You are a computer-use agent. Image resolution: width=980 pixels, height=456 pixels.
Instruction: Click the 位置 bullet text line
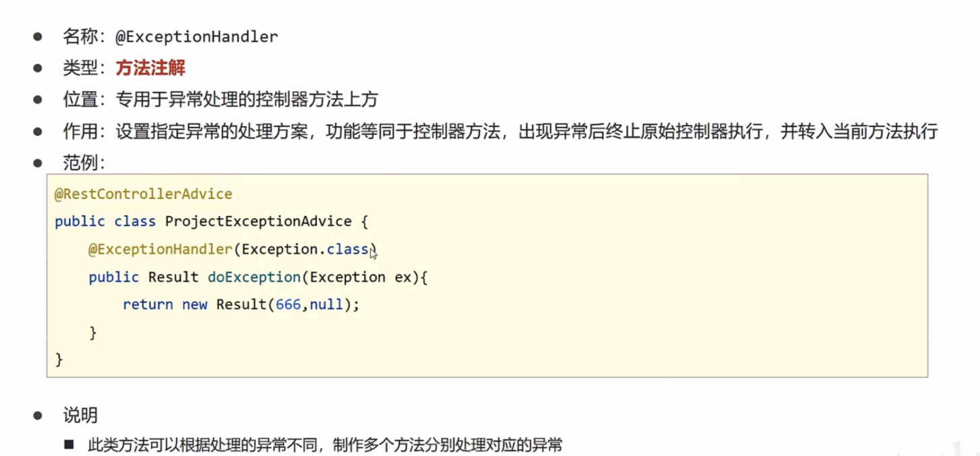tap(220, 100)
